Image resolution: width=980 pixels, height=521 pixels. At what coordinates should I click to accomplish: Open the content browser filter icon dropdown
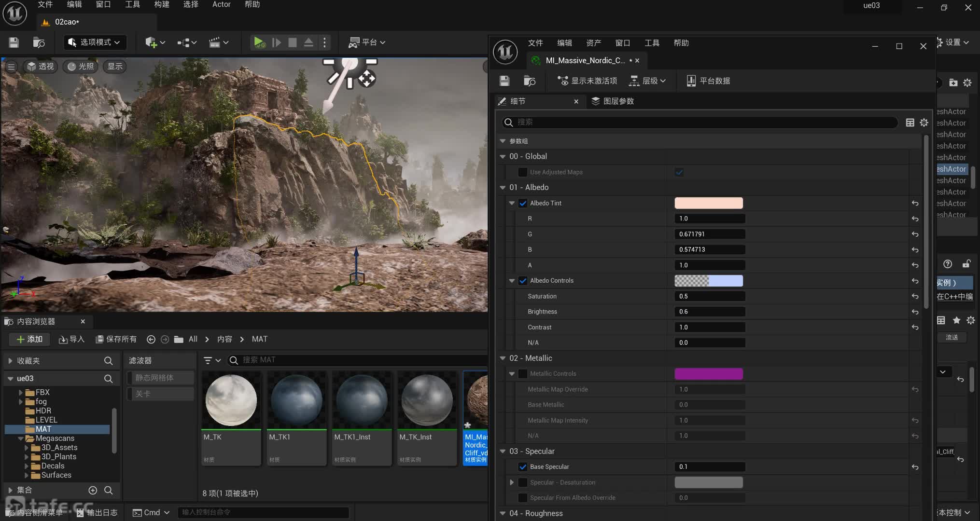[x=211, y=360]
